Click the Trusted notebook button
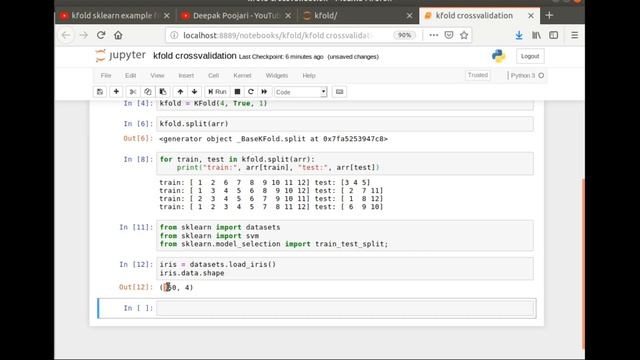The height and width of the screenshot is (360, 640). point(478,75)
